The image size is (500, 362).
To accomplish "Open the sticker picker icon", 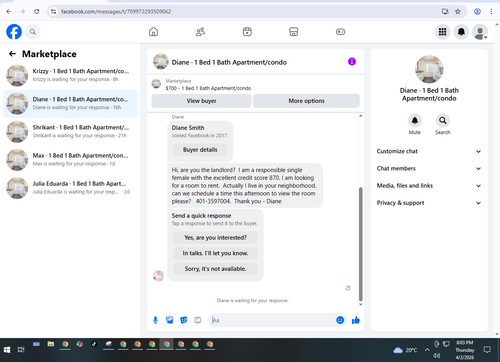I will coord(184,320).
